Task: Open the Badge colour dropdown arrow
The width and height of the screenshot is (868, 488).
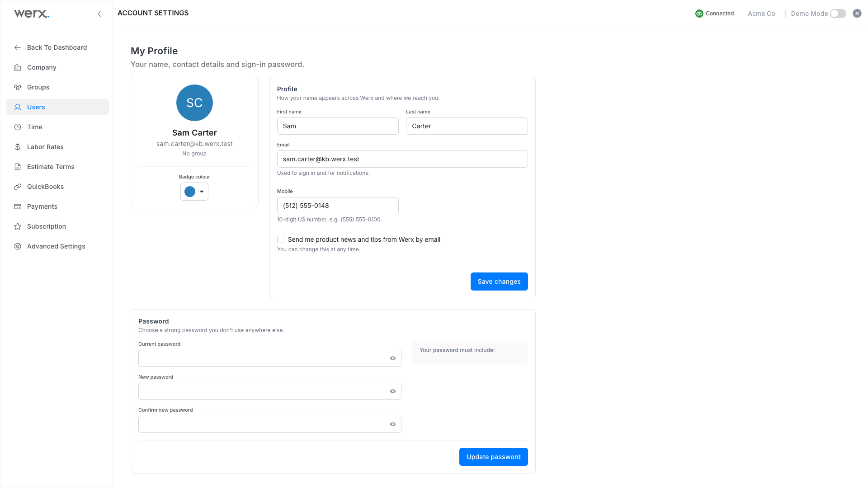Action: pos(202,192)
